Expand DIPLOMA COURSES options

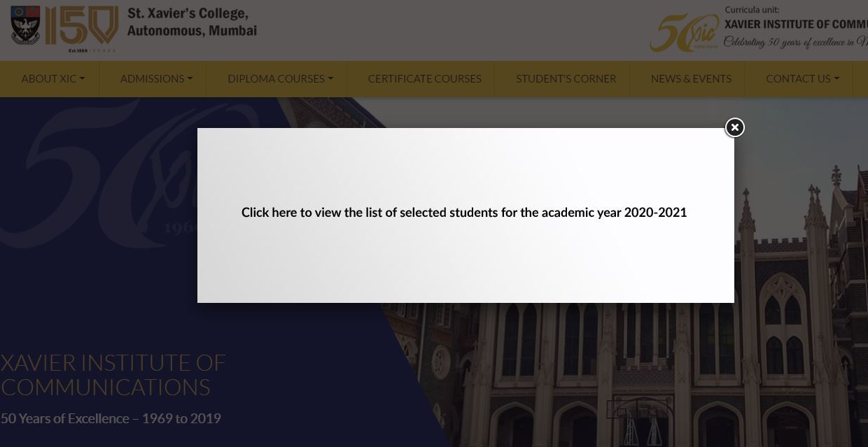coord(280,79)
